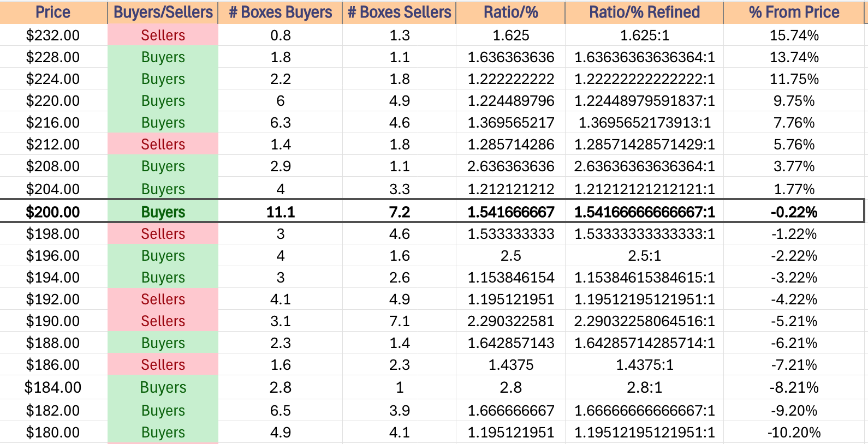Click the 9.75% from price value
This screenshot has height=444, width=868.
coord(794,101)
